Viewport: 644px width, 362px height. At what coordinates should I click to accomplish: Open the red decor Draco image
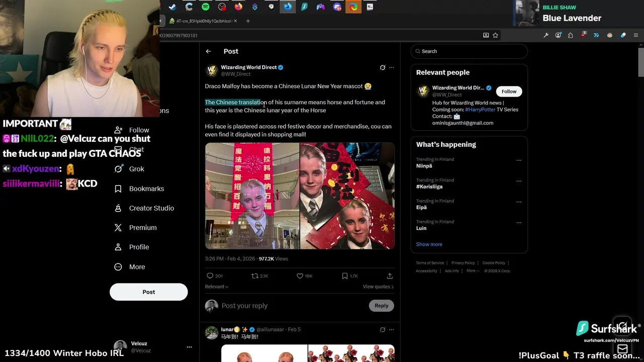348,196
